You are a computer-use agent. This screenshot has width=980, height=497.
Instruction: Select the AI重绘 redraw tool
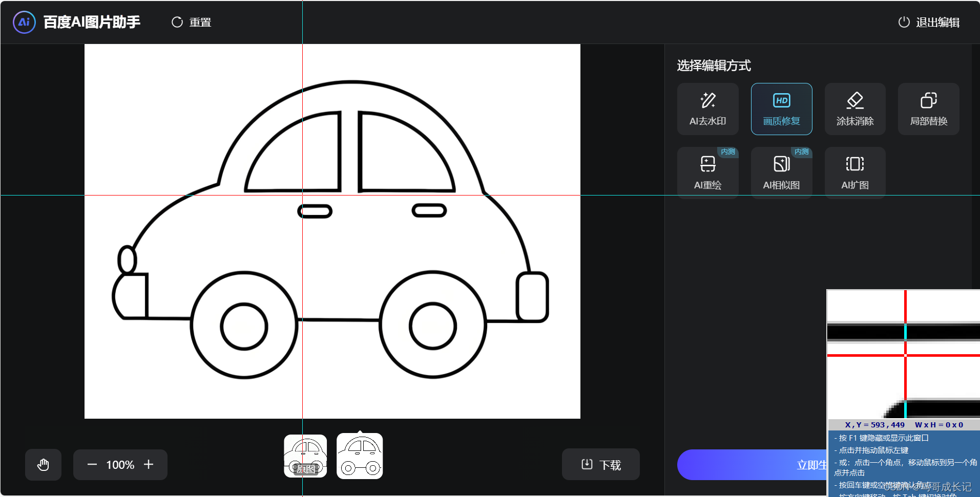click(x=707, y=172)
